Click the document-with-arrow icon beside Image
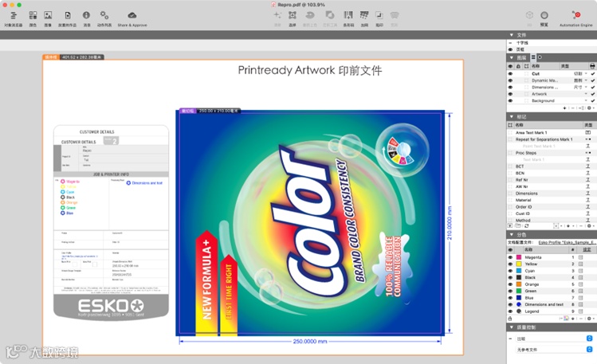Viewport: 597px width, 364px height. coord(68,16)
